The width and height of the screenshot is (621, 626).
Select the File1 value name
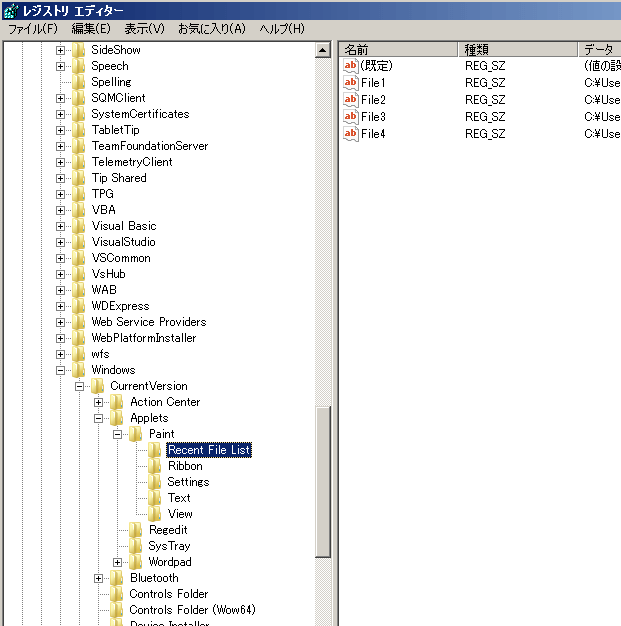coord(373,83)
